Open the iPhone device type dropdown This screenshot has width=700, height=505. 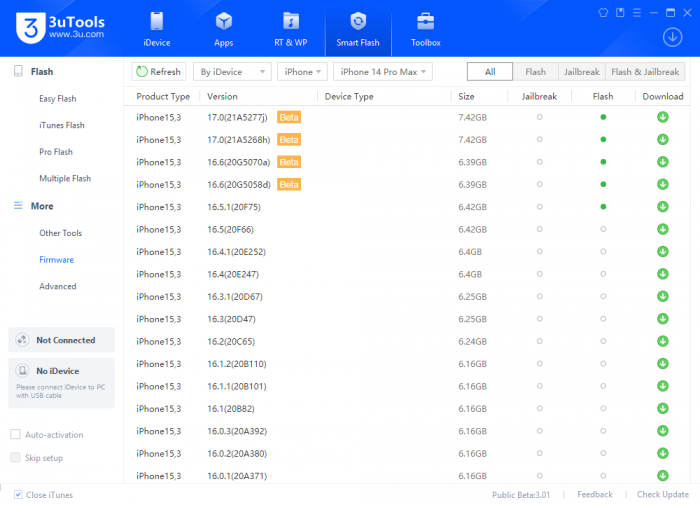[x=302, y=71]
